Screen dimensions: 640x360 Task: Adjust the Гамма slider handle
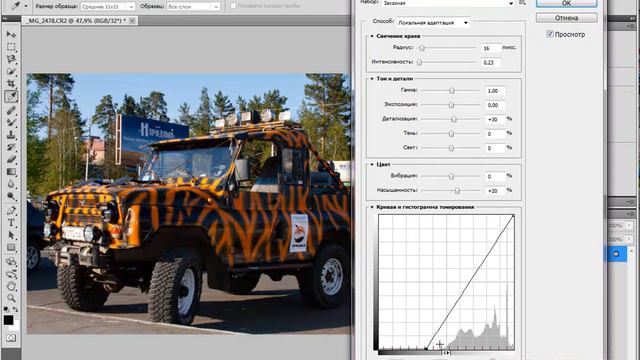pyautogui.click(x=452, y=91)
